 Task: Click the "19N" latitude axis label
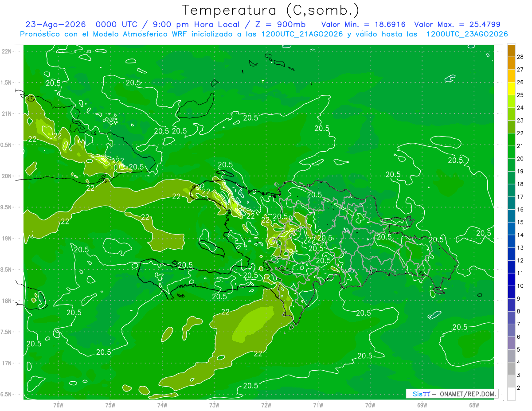tap(7, 239)
